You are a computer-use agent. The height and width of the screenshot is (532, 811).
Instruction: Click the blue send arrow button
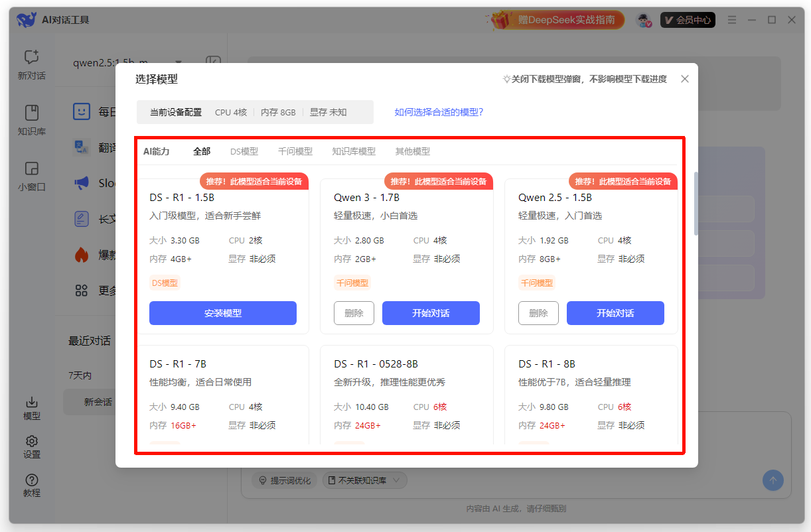[773, 480]
